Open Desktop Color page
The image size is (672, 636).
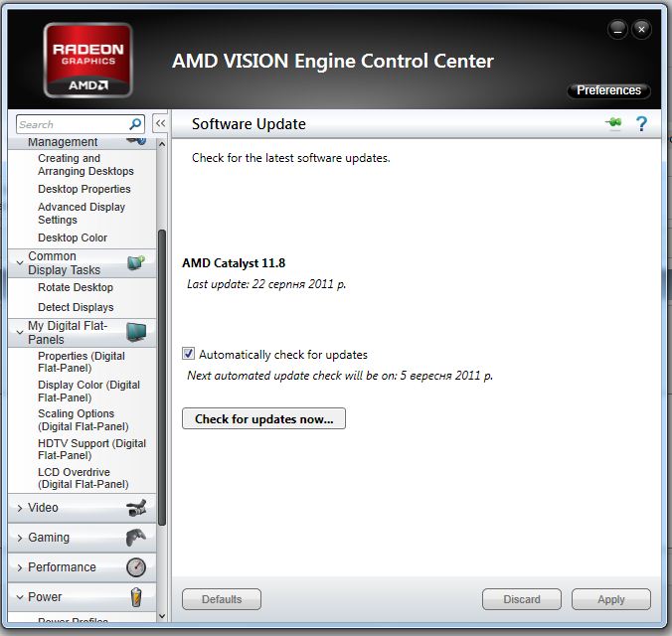click(x=73, y=238)
